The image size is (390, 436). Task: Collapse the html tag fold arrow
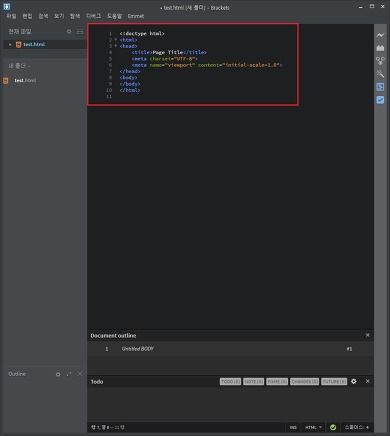[x=116, y=40]
